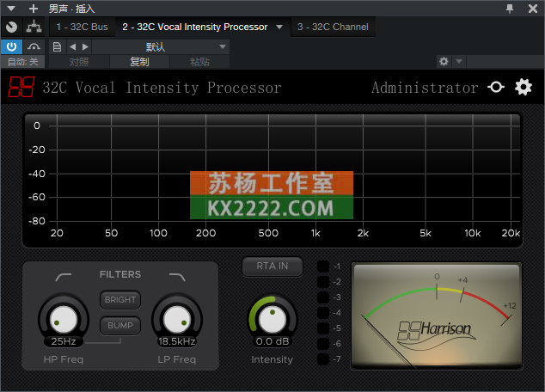This screenshot has height=392, width=545.
Task: Click the 1k frequency label on graph
Action: coord(315,233)
